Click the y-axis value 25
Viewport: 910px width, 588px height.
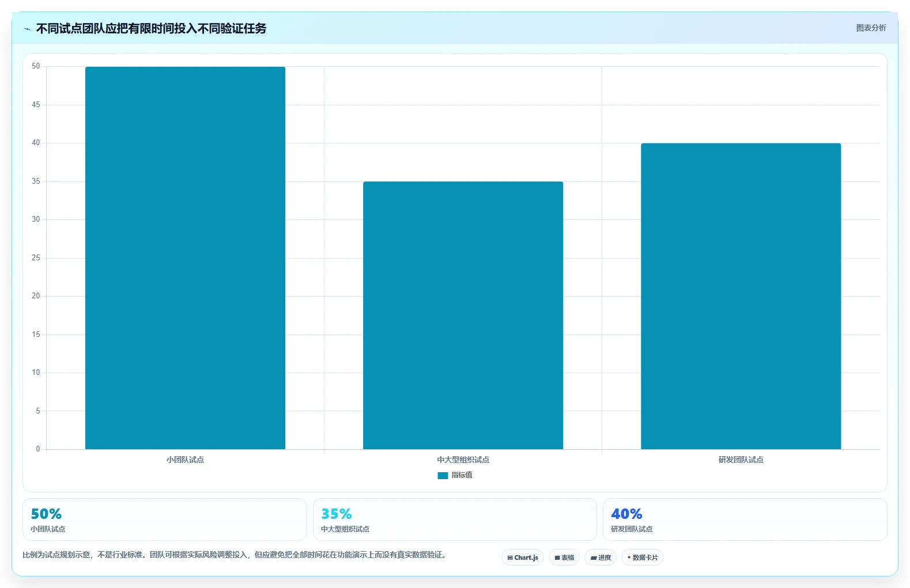pyautogui.click(x=36, y=258)
